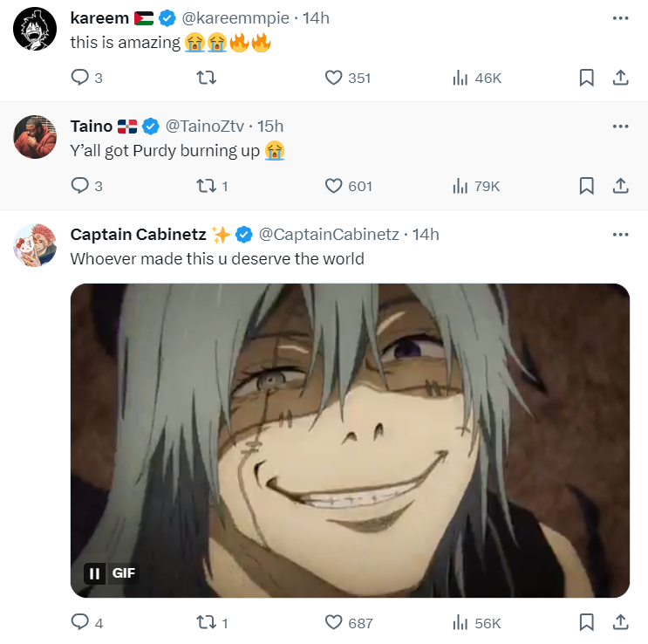
Task: Pause the playing GIF
Action: 94,573
